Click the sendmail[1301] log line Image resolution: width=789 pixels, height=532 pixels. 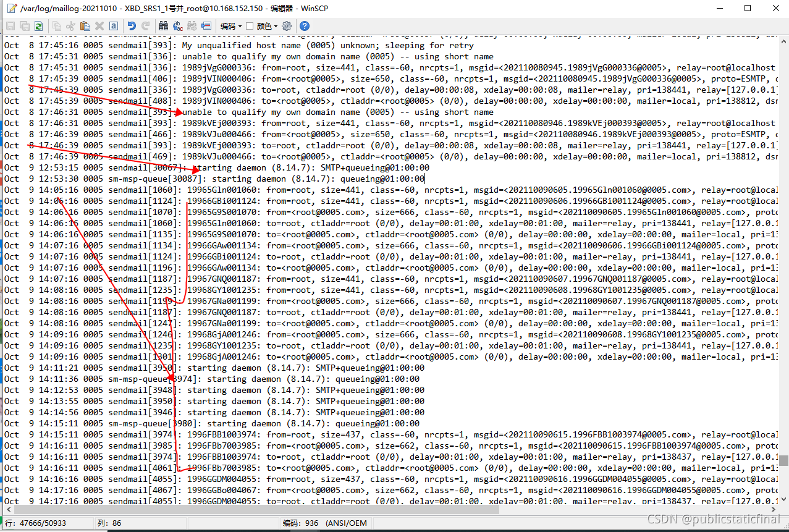click(390, 357)
